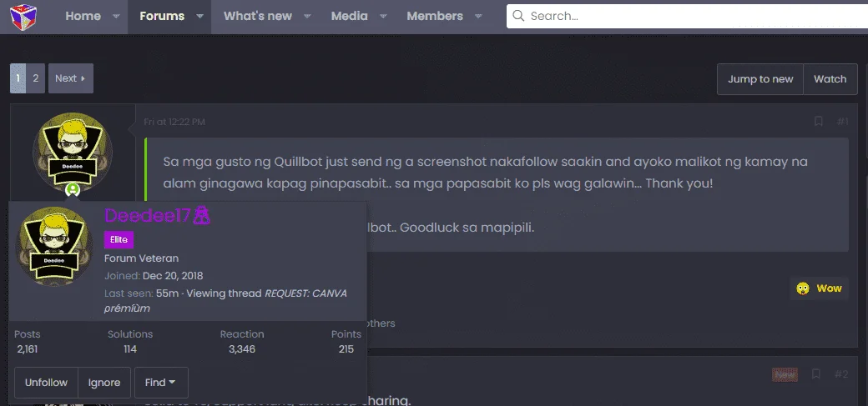Open the Fri at 12:22 PM timestamp
The width and height of the screenshot is (868, 406).
point(174,122)
